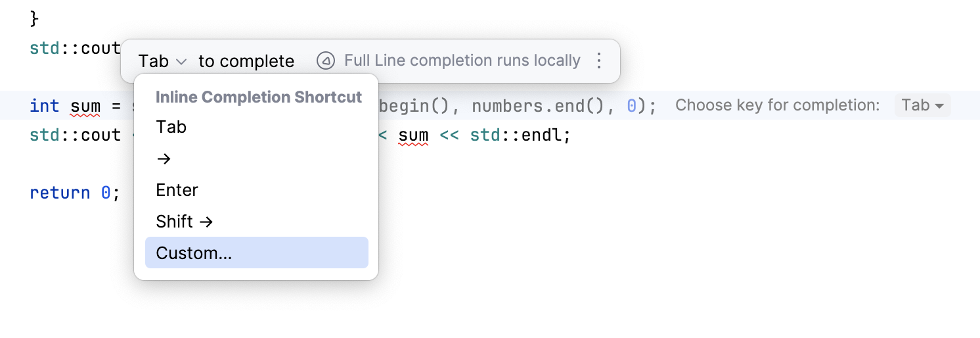Select Enter as the completion shortcut
Image resolution: width=980 pixels, height=338 pixels.
coord(177,190)
